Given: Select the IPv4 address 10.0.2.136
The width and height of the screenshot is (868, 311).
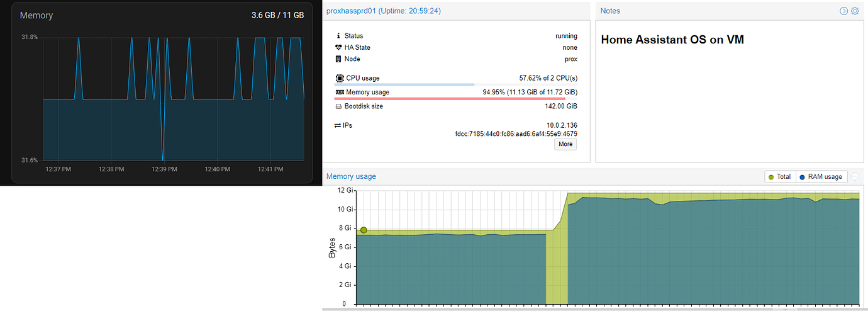Looking at the screenshot, I should [x=562, y=125].
